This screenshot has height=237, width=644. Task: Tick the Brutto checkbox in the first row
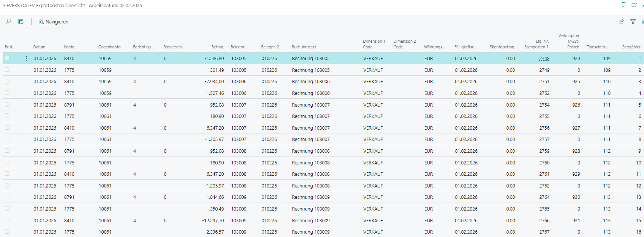(x=7, y=58)
